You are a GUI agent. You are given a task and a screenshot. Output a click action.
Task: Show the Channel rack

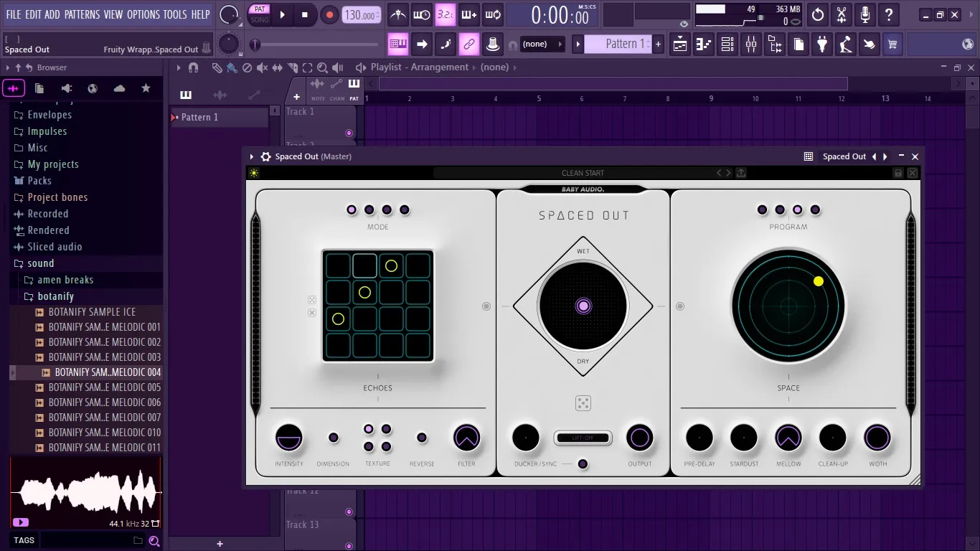[727, 44]
